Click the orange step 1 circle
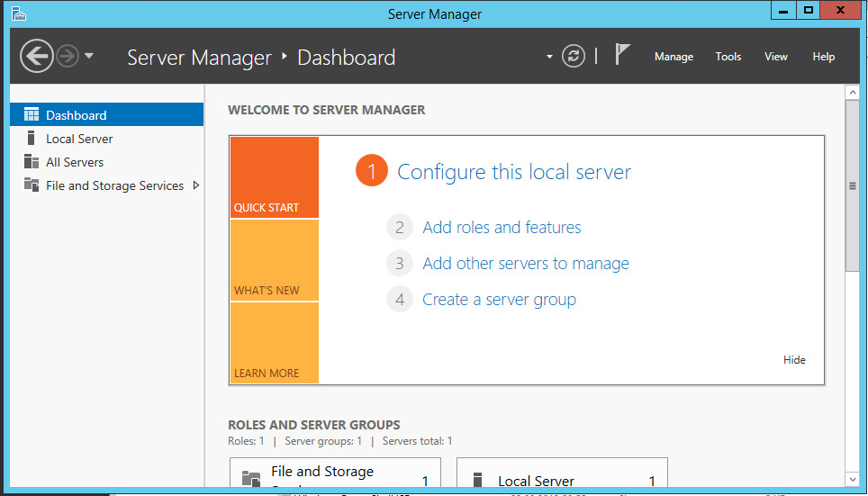Screen dimensions: 868x496 pos(372,171)
